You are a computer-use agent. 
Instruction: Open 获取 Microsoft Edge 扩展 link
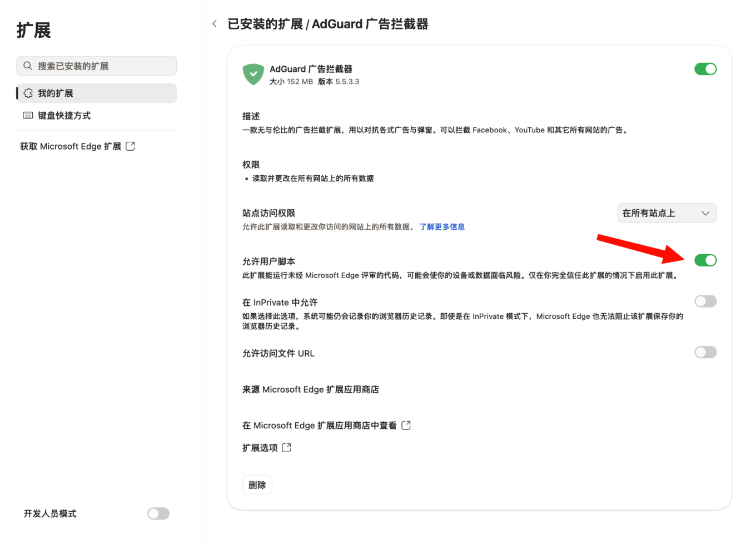coord(77,146)
